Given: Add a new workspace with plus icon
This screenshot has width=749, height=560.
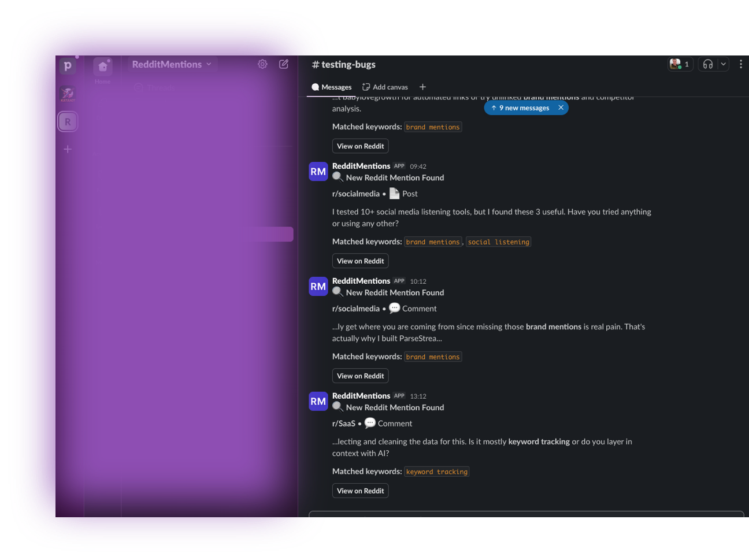Looking at the screenshot, I should point(68,149).
